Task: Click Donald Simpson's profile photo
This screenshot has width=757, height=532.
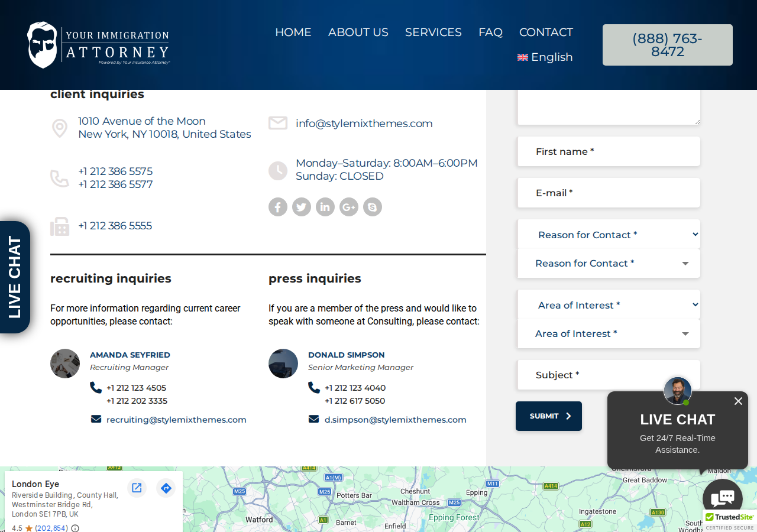Action: 283,364
